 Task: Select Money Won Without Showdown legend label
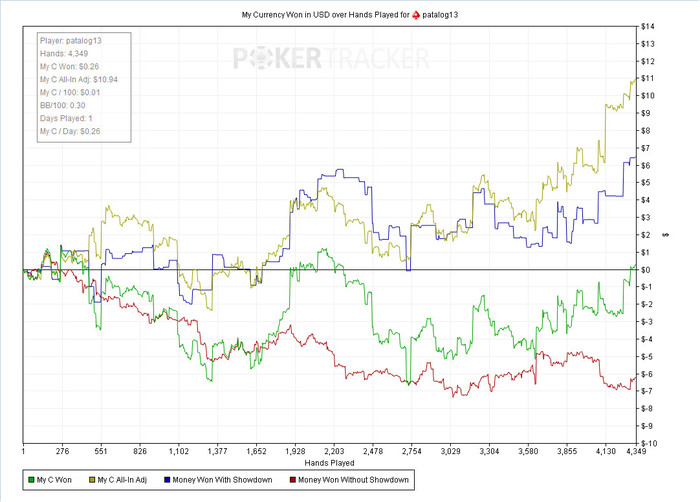(353, 480)
